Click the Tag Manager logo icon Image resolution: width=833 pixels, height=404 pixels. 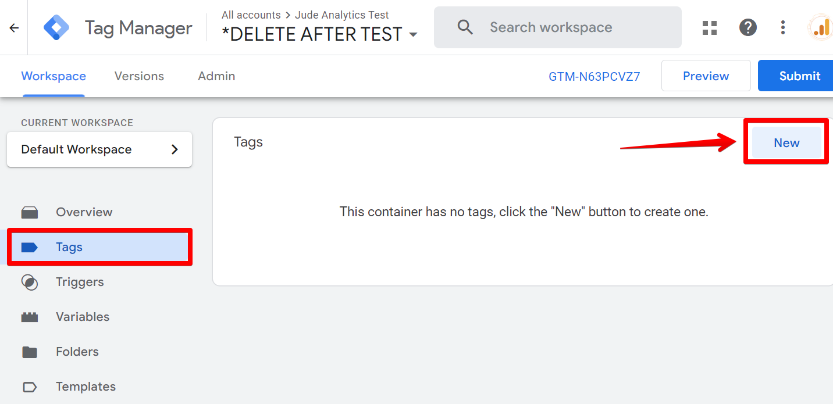58,28
